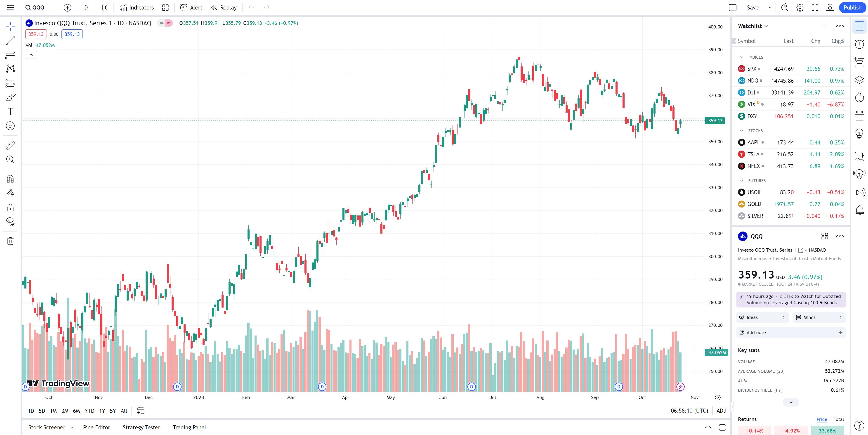Switch to the Strategy Tester tab

tap(141, 427)
